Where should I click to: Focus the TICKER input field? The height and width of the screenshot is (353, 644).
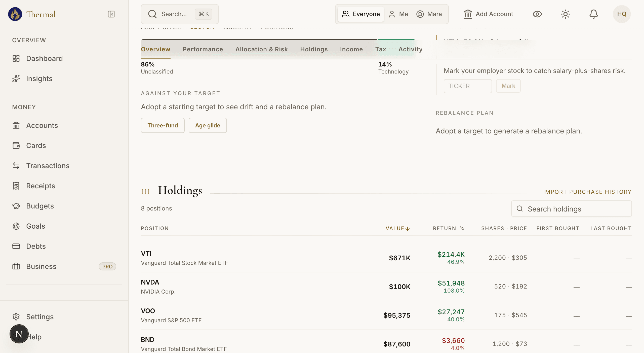[x=468, y=86]
